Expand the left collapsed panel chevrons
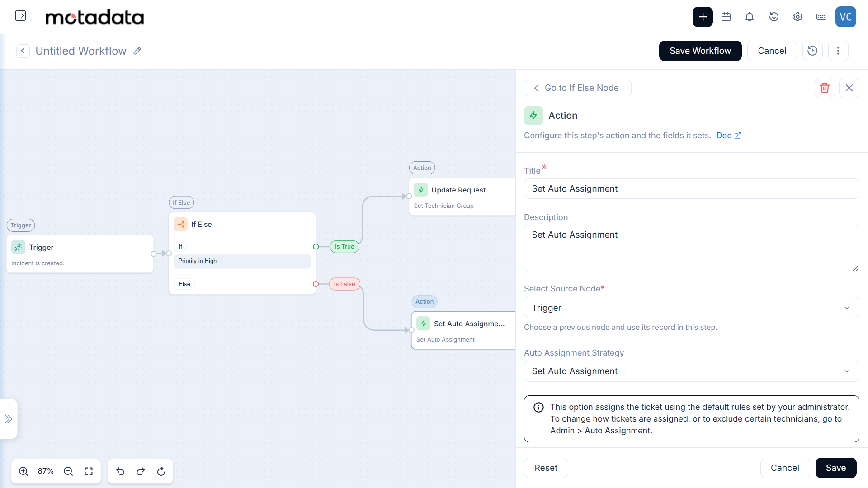Screen dimensions: 868x488 [9, 419]
